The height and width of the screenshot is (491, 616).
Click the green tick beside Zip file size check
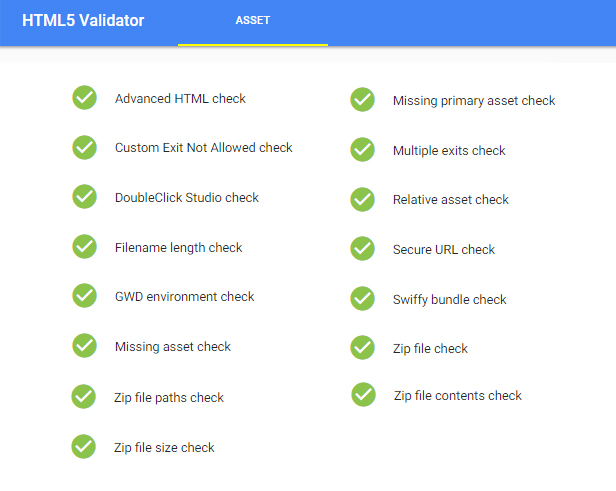point(83,447)
